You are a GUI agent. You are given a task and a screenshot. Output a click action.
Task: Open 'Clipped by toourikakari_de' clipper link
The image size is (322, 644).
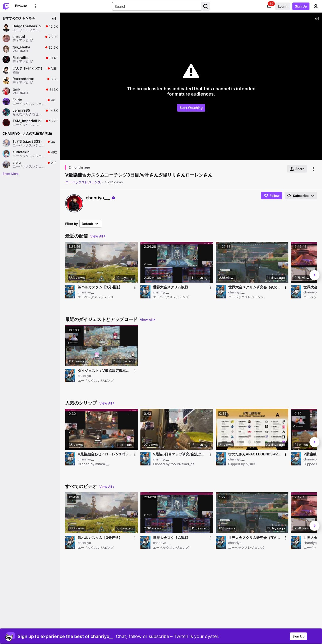[x=174, y=464]
